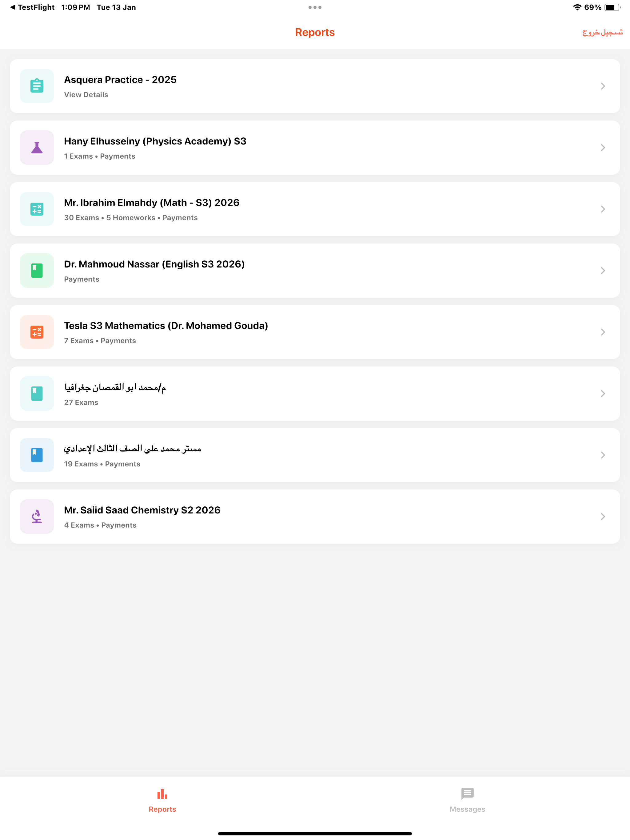
Task: Switch to the Messages tab
Action: point(467,800)
